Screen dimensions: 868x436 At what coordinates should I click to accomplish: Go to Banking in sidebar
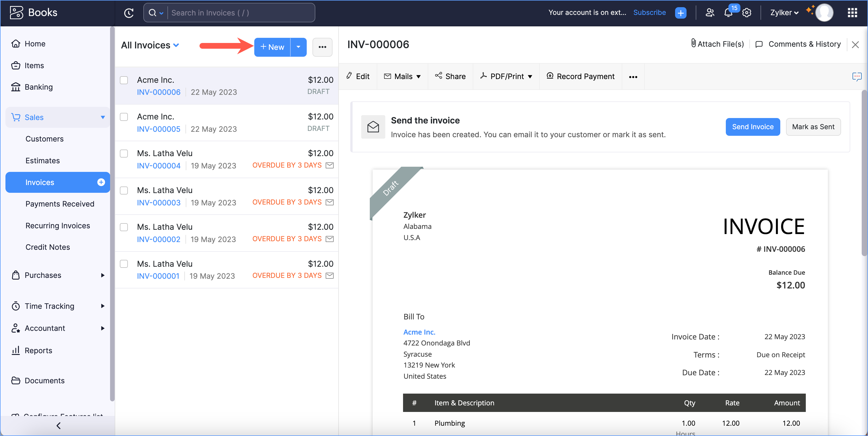(x=38, y=87)
